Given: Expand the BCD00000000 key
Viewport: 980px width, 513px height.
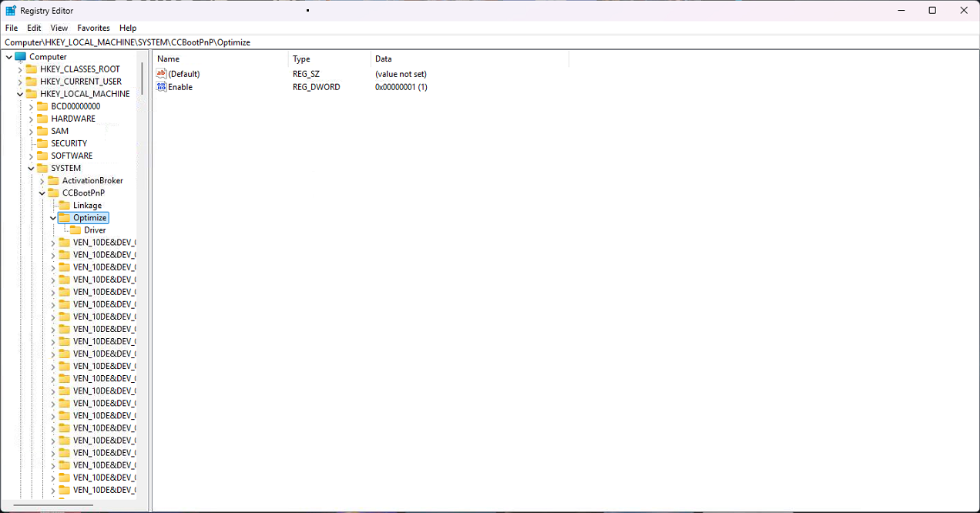Looking at the screenshot, I should (32, 106).
